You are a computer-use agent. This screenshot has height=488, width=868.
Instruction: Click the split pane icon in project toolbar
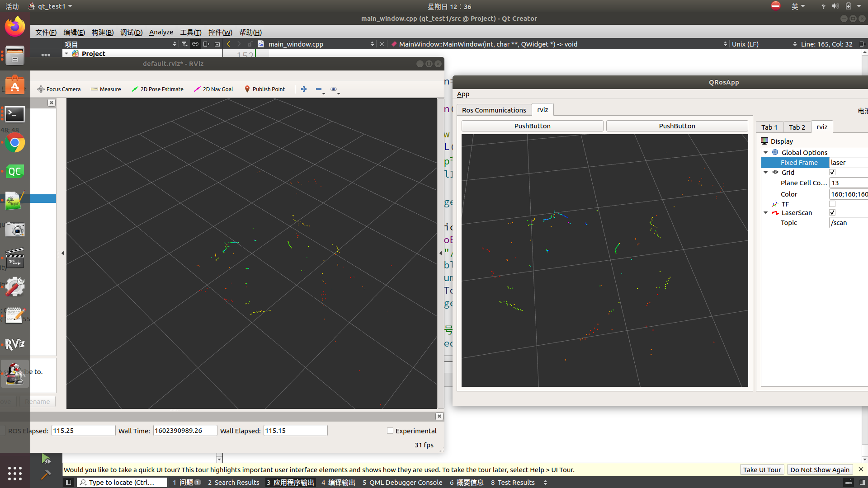(206, 44)
